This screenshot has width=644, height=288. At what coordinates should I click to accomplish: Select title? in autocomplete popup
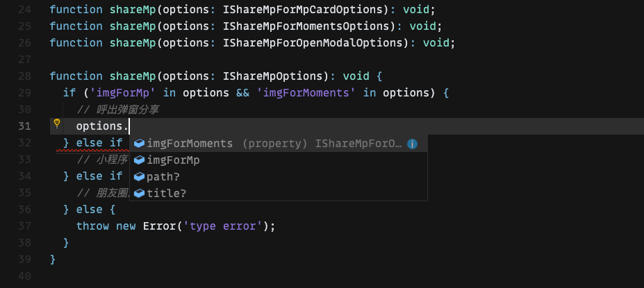click(279, 193)
